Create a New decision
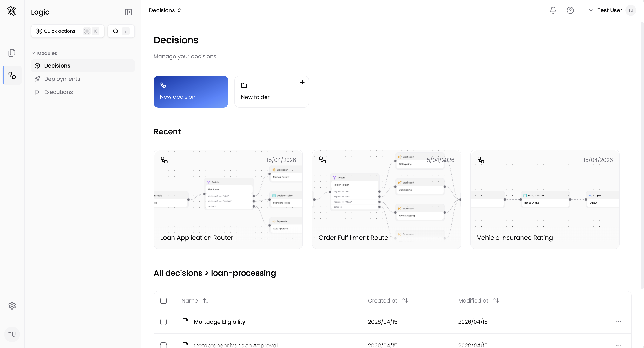The height and width of the screenshot is (348, 644). [x=191, y=92]
